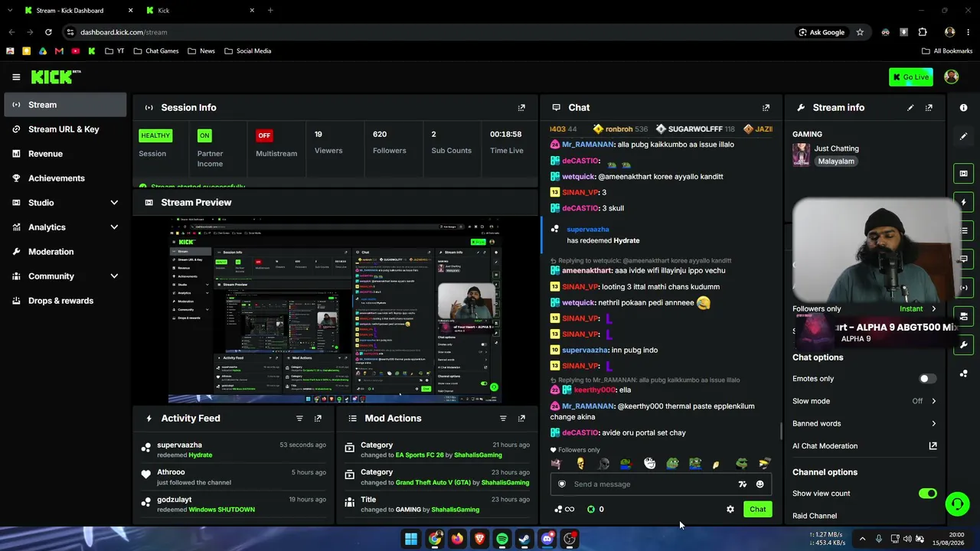Screen dimensions: 980x551
Task: Open the Moderation page
Action: [x=65, y=252]
